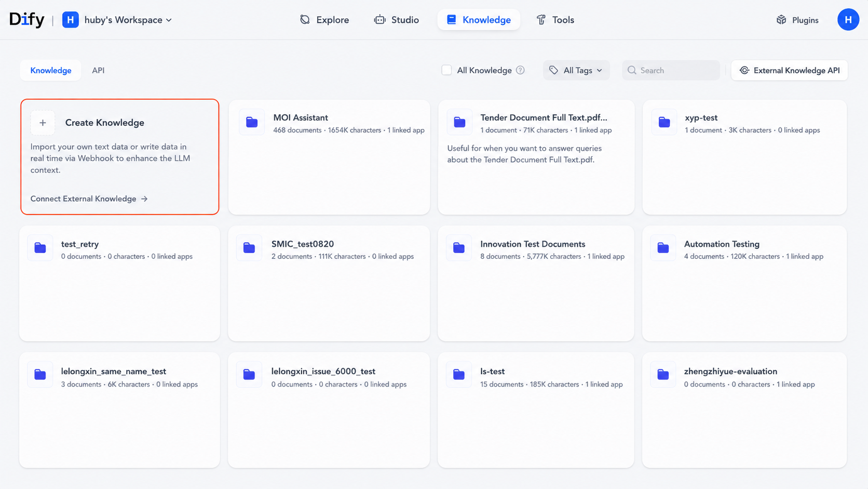The image size is (868, 489).
Task: Open the Plugins cube icon
Action: tap(781, 20)
